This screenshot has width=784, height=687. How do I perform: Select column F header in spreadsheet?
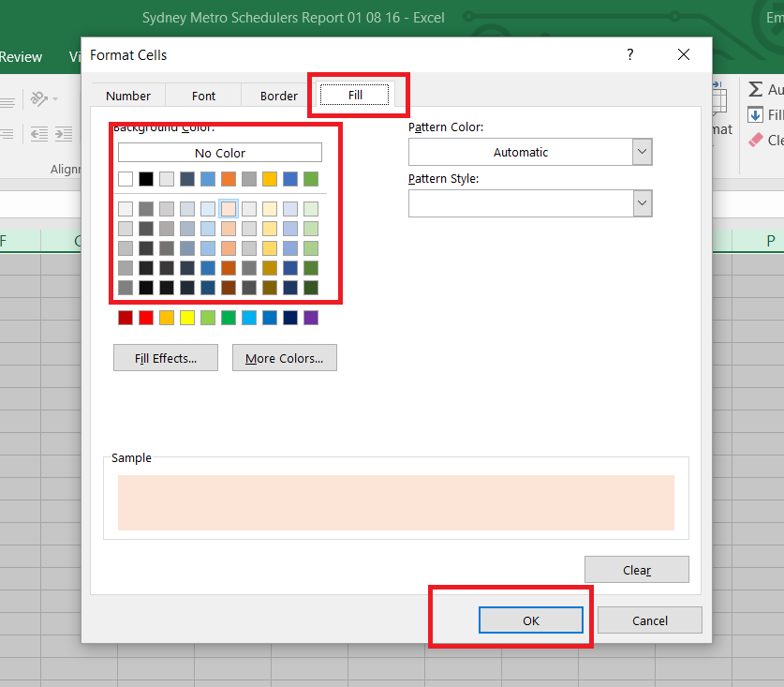(x=20, y=241)
